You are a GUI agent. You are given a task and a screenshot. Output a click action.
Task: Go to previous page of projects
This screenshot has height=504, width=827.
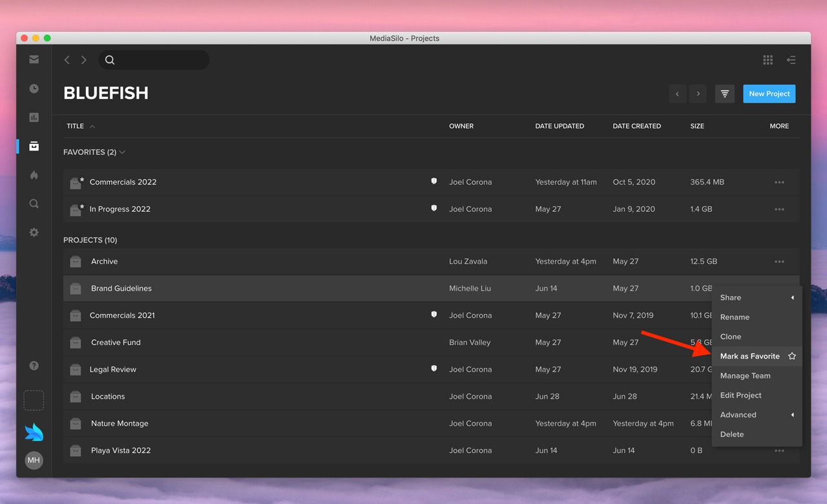click(x=677, y=94)
